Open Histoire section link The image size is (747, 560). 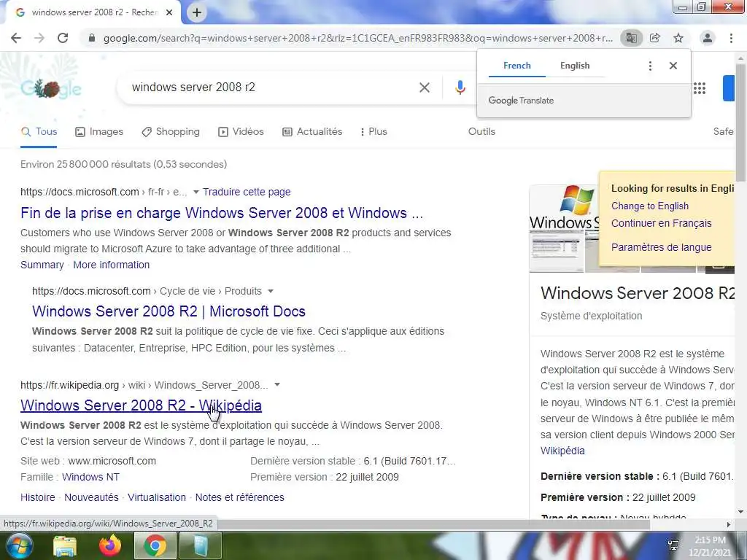coord(38,497)
